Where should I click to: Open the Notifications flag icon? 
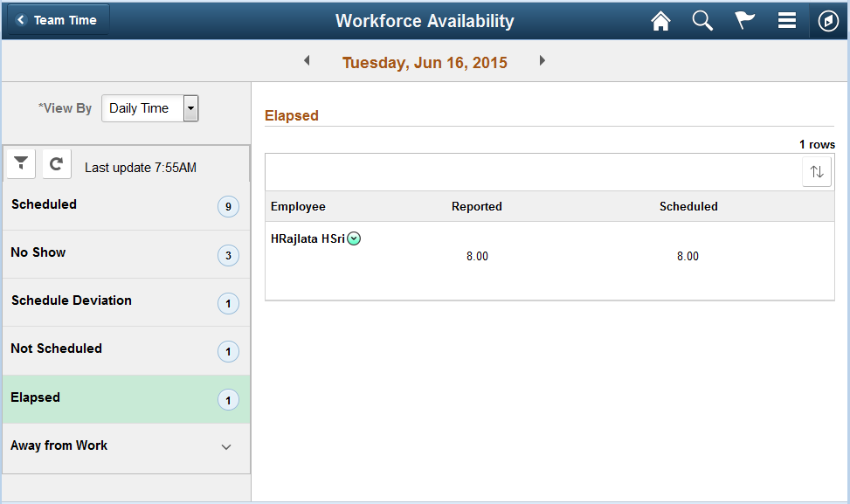click(745, 21)
